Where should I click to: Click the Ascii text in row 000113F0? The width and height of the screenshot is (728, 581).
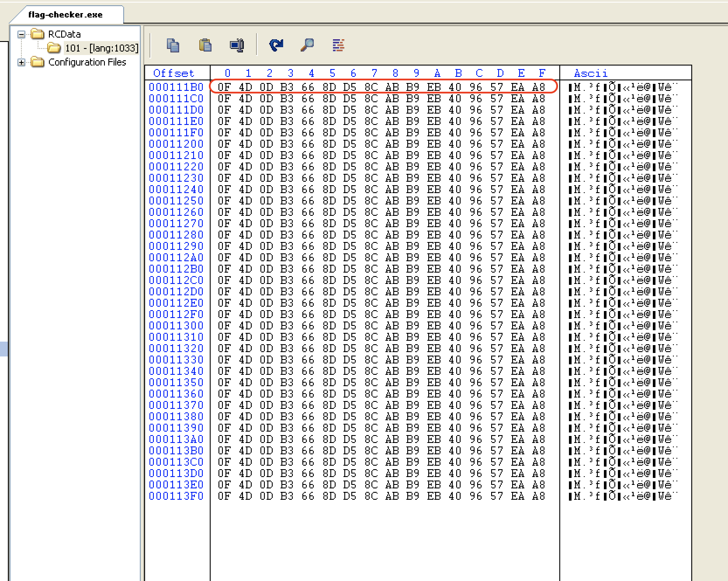coord(623,496)
